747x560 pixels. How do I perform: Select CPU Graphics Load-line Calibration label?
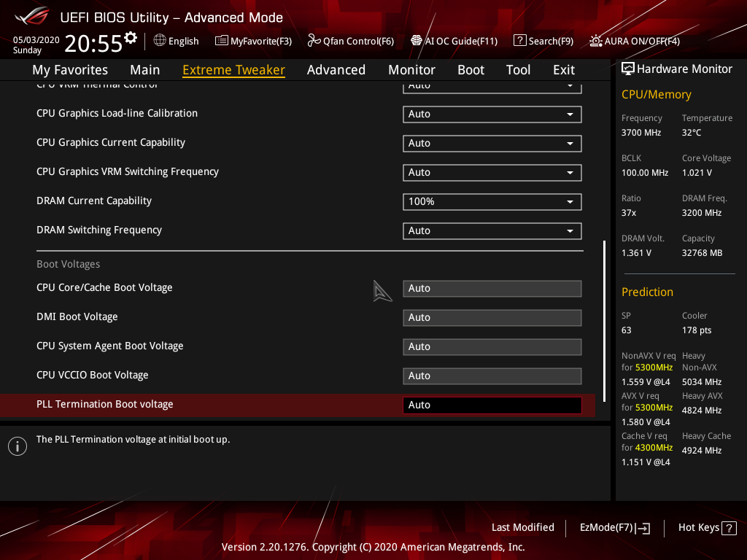pos(117,113)
